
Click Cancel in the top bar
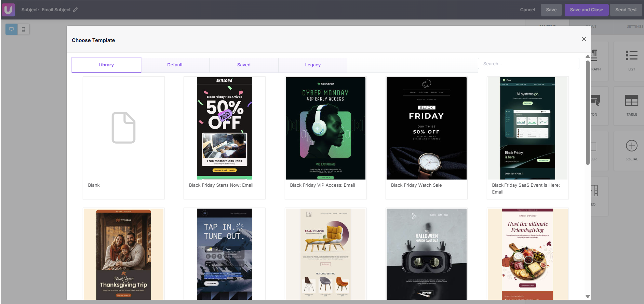[x=527, y=10]
